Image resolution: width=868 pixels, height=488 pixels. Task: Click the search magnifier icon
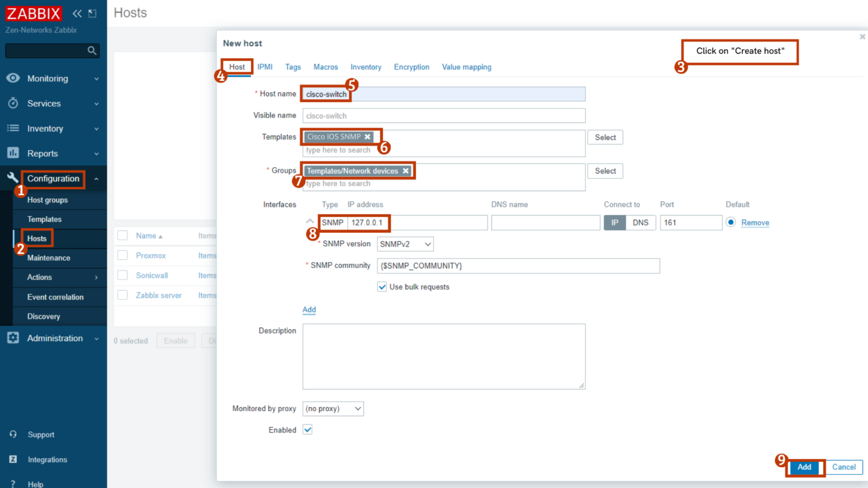tap(92, 50)
